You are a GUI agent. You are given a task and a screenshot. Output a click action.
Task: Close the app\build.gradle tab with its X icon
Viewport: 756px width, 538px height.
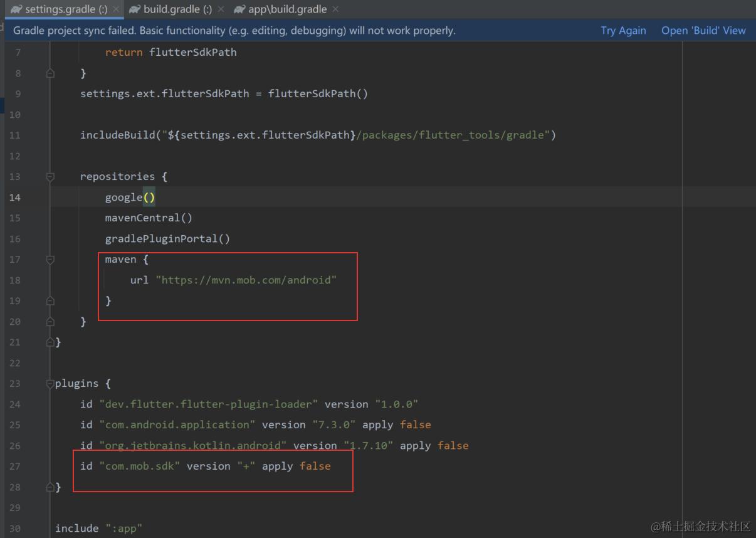337,9
